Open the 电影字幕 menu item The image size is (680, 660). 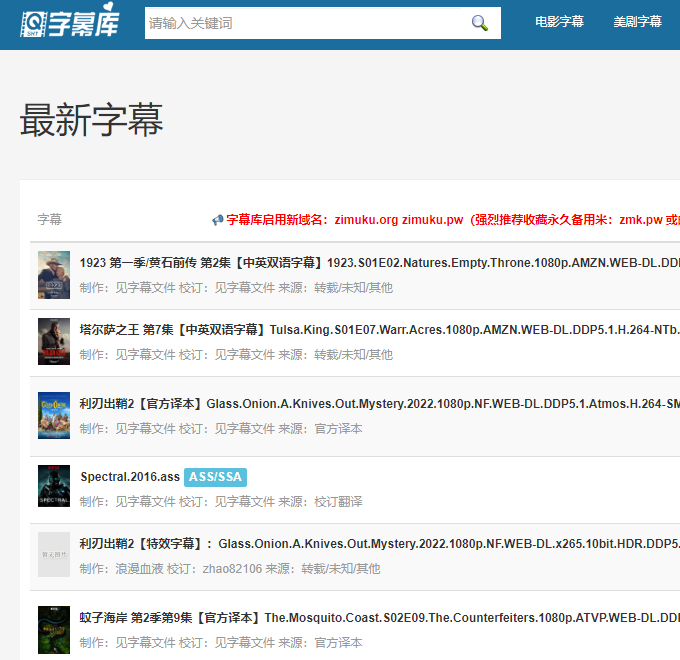click(x=559, y=22)
